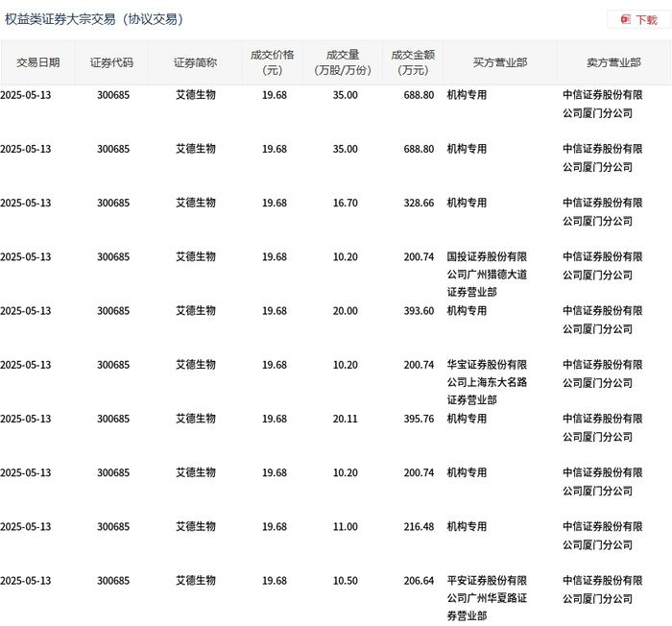Click seller 中信证券 in the 206.64 row

pos(603,590)
